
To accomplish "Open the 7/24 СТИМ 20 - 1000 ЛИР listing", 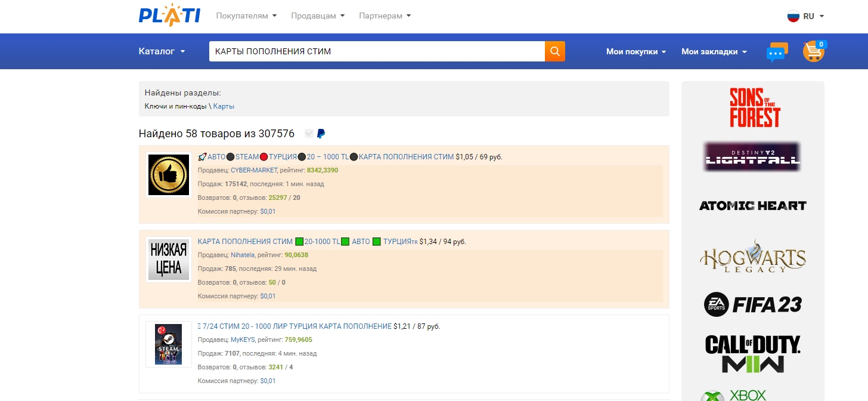I will click(x=294, y=326).
